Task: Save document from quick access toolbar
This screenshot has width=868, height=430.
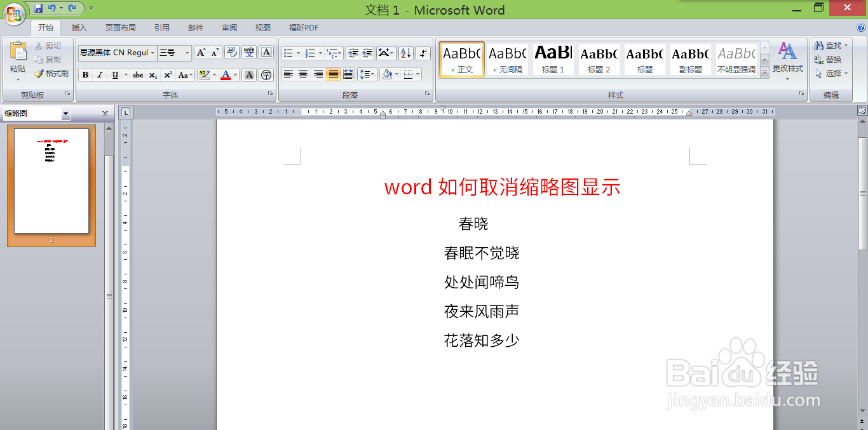Action: (x=38, y=8)
